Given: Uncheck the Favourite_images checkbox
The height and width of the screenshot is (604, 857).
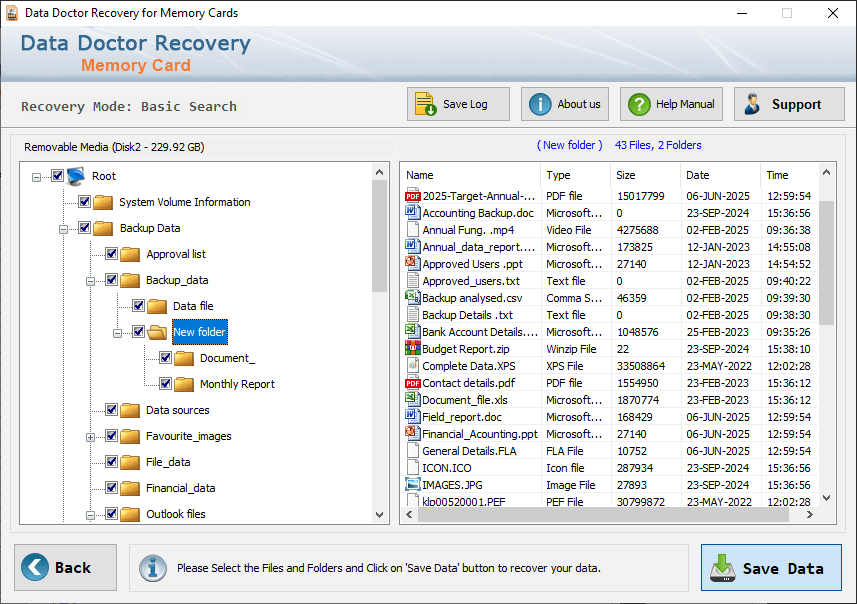Looking at the screenshot, I should (x=111, y=436).
